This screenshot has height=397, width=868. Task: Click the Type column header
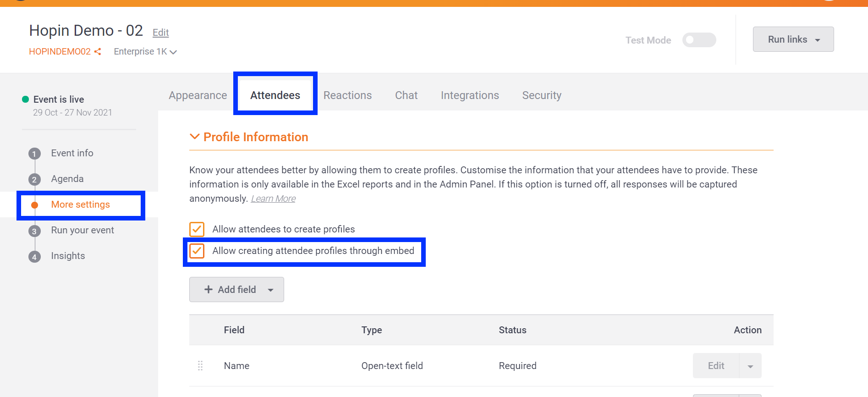coord(372,330)
